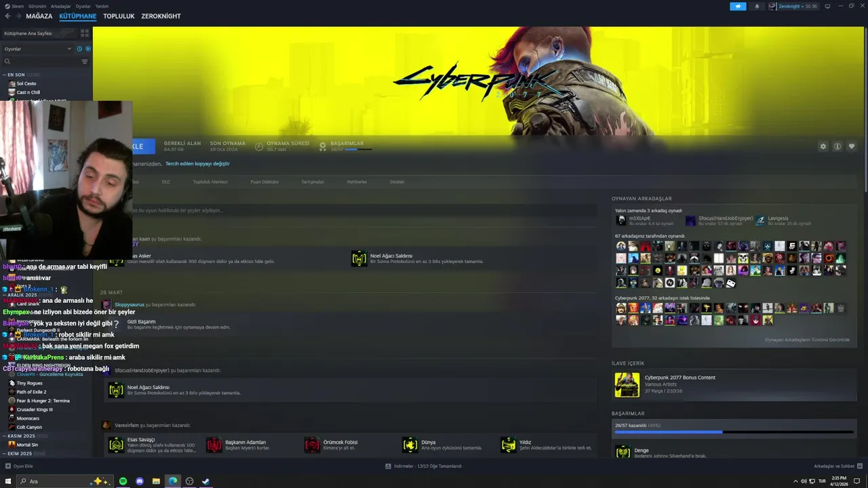Click the library search field
This screenshot has width=868, height=488.
(41, 62)
